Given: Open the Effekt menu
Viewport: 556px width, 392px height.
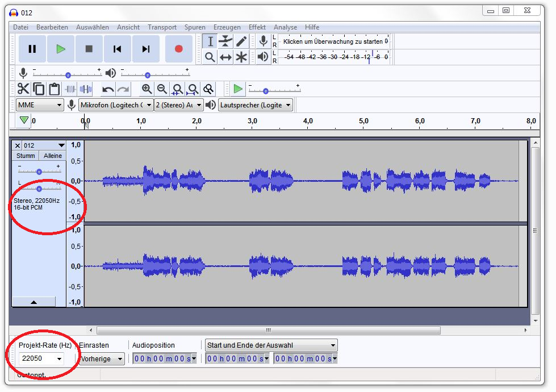Looking at the screenshot, I should pyautogui.click(x=257, y=27).
